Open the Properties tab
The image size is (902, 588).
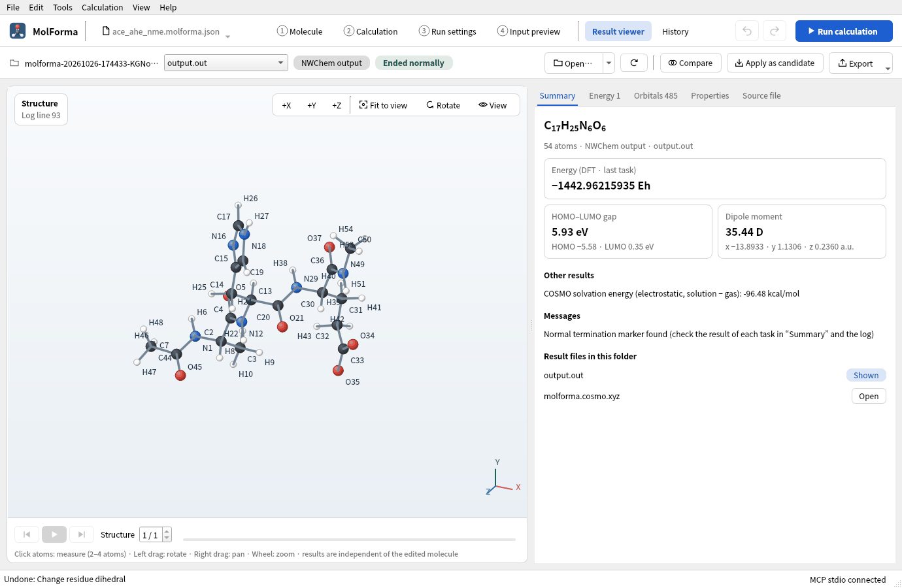click(x=710, y=95)
